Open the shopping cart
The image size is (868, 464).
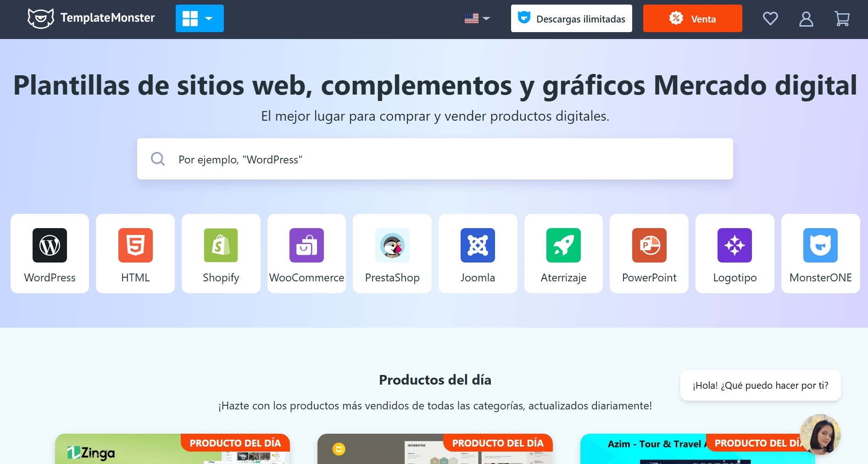pyautogui.click(x=842, y=19)
